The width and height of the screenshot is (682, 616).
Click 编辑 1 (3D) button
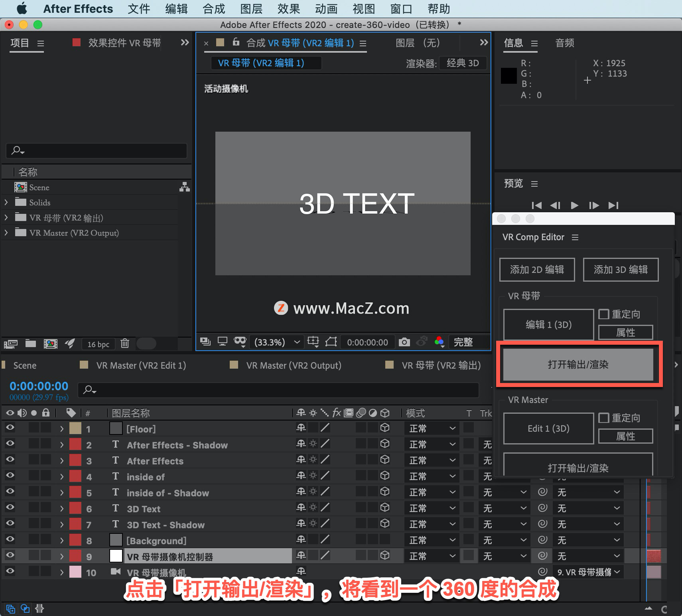pyautogui.click(x=549, y=325)
